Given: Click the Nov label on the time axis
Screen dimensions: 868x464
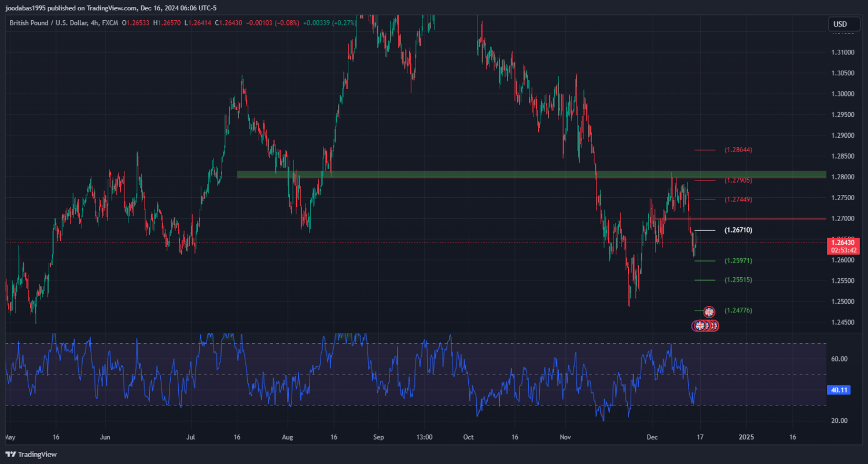Looking at the screenshot, I should coord(564,437).
